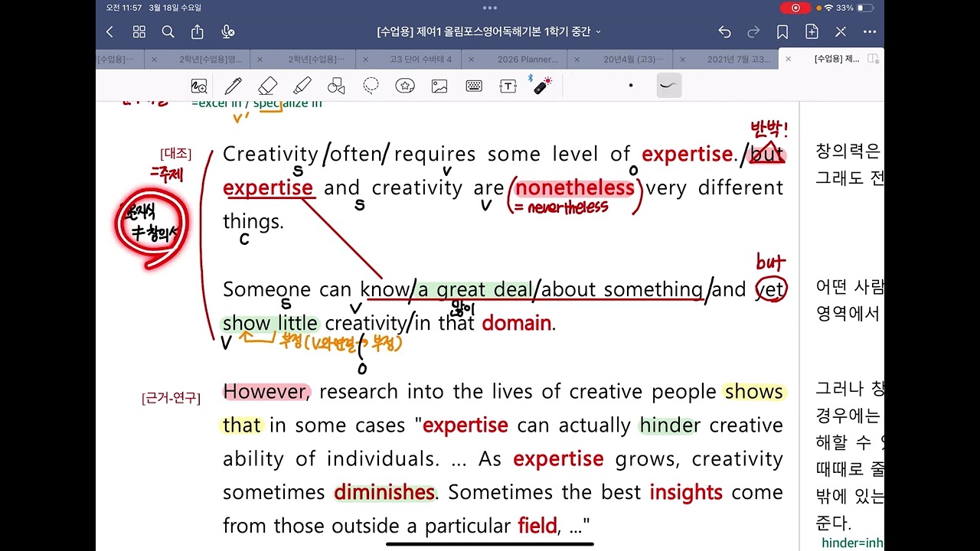Screen dimensions: 980x551
Task: Select the Eraser tool
Action: [267, 86]
